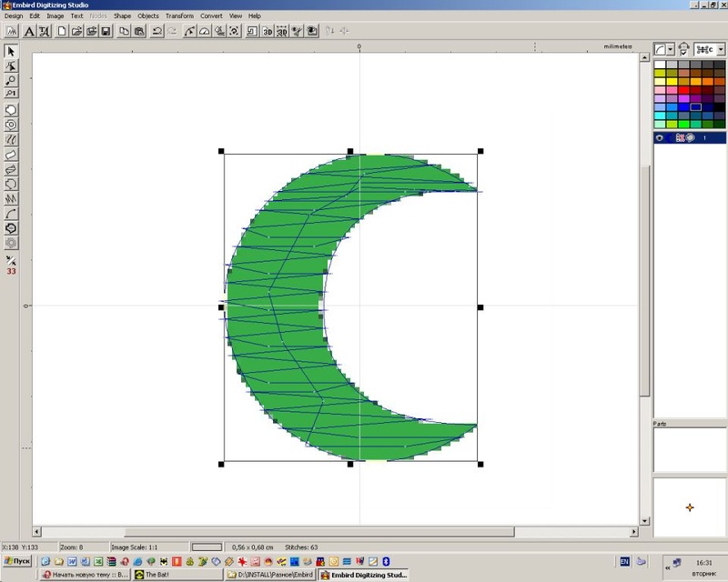Image resolution: width=728 pixels, height=582 pixels.
Task: Click the Пуск start button
Action: [x=16, y=562]
